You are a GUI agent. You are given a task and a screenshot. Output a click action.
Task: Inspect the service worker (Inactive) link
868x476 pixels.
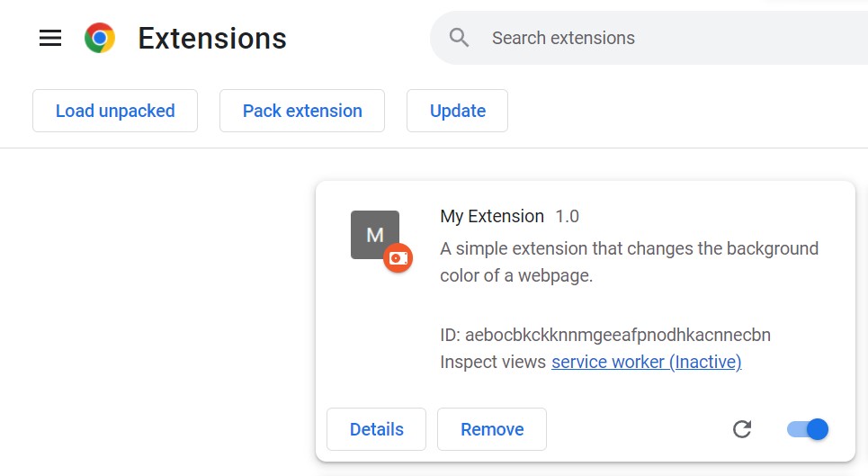[646, 362]
